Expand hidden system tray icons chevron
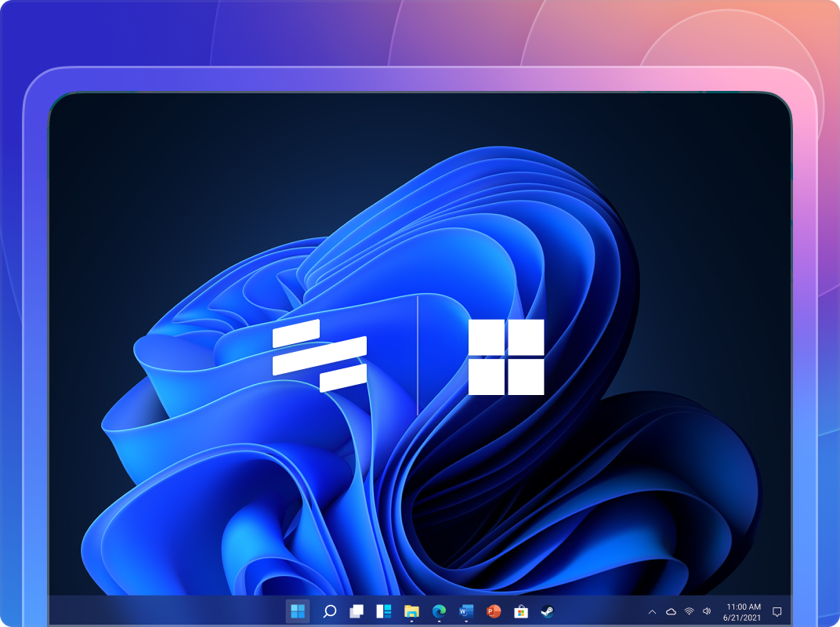The width and height of the screenshot is (840, 627). [652, 611]
